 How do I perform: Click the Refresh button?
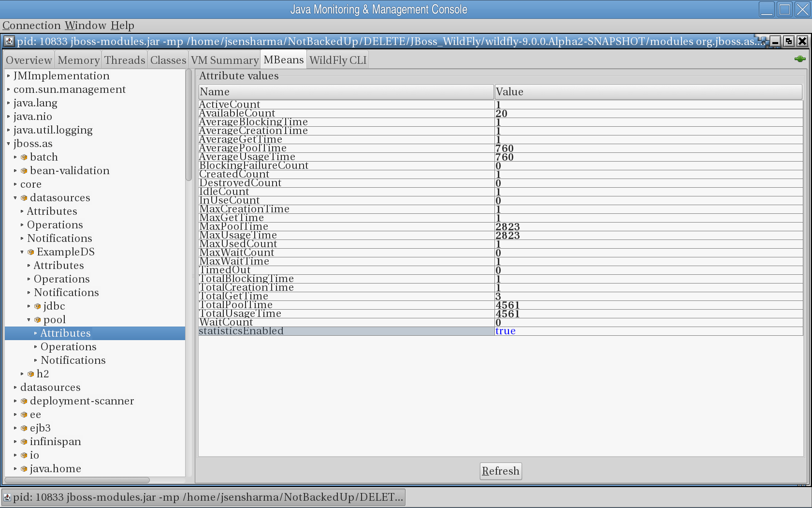click(500, 471)
